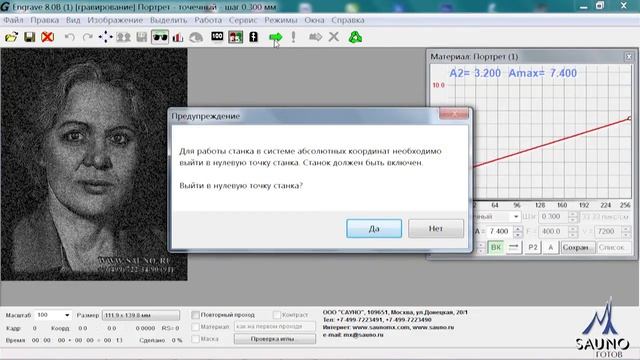The image size is (640, 360).
Task: Click the undo arrow icon
Action: point(70,37)
